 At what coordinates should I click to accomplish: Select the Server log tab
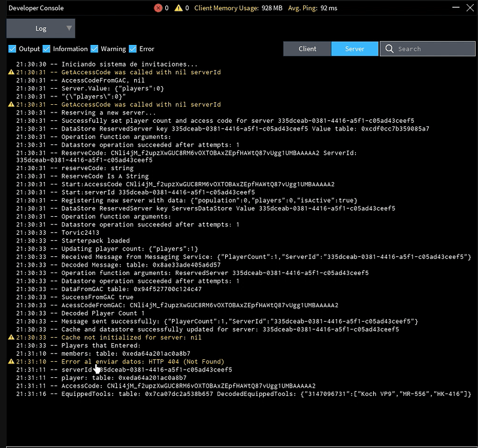pyautogui.click(x=355, y=49)
